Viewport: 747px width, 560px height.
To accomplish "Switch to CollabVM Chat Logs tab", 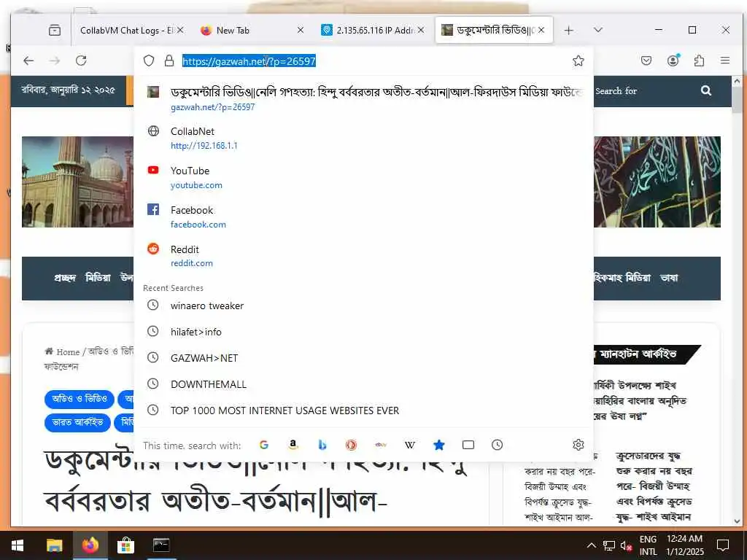I will tap(127, 30).
